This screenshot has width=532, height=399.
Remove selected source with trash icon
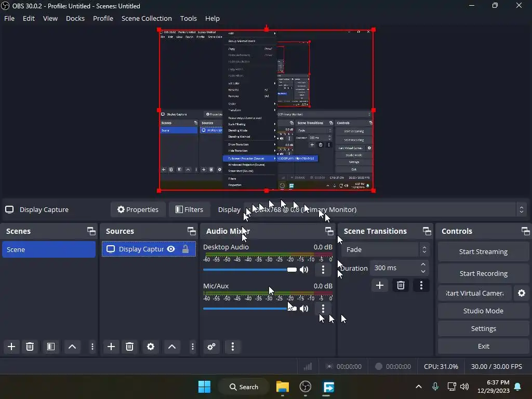pos(129,347)
